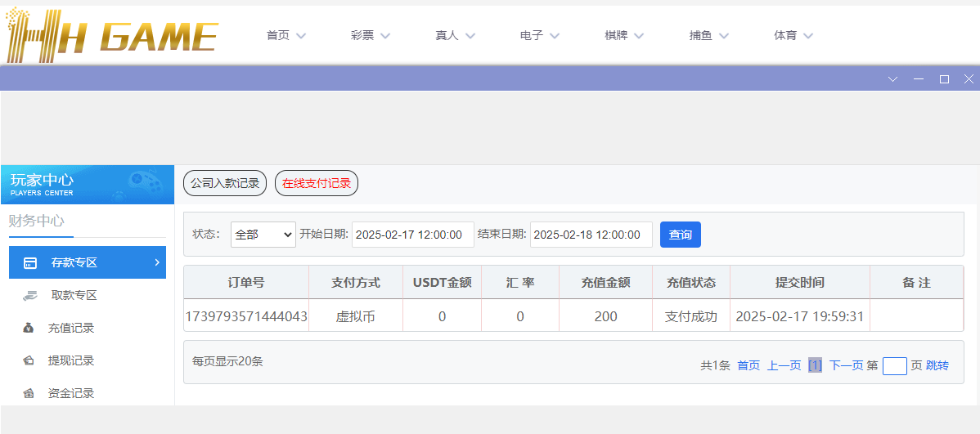Go to 下一页 next page

[x=846, y=365]
